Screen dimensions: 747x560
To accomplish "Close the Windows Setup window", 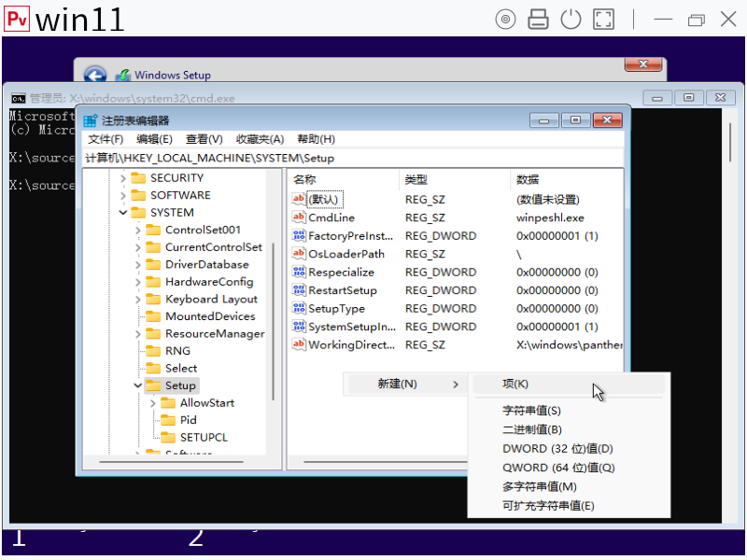I will (x=643, y=64).
